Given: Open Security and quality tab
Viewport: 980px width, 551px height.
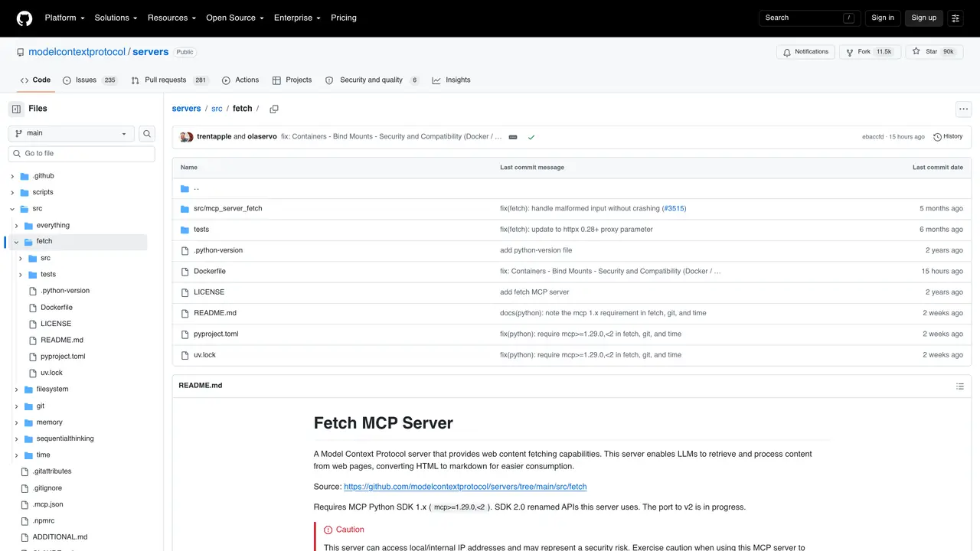Looking at the screenshot, I should coord(372,80).
